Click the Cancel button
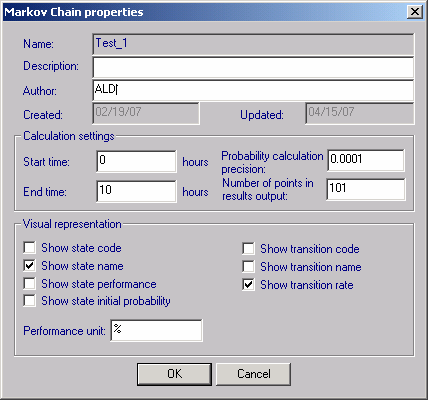428x400 pixels. (x=254, y=374)
